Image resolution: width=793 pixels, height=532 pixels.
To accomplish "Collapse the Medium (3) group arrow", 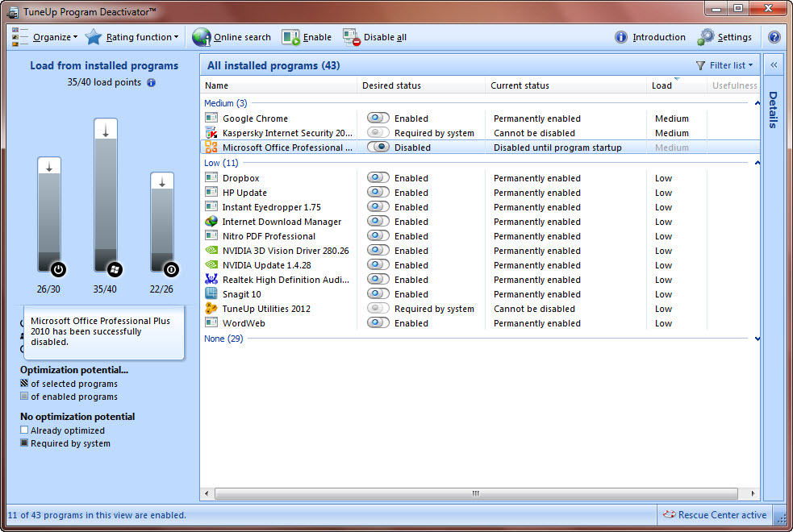I will click(757, 103).
